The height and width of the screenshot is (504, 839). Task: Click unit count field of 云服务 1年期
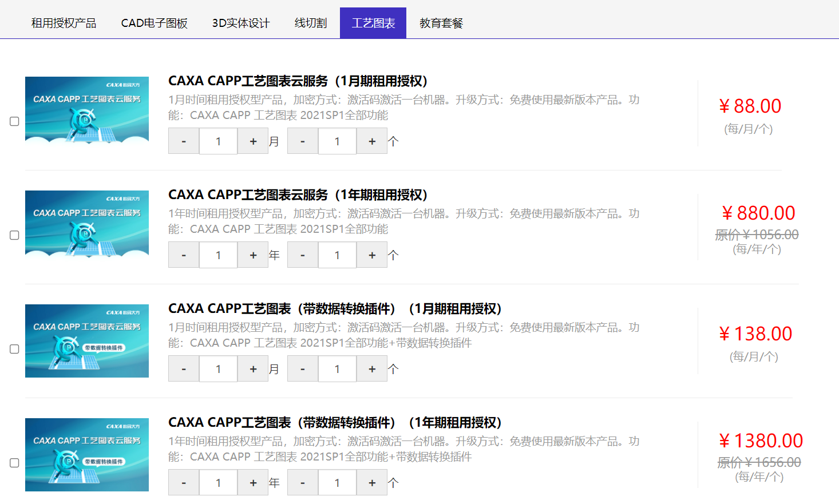tap(337, 255)
